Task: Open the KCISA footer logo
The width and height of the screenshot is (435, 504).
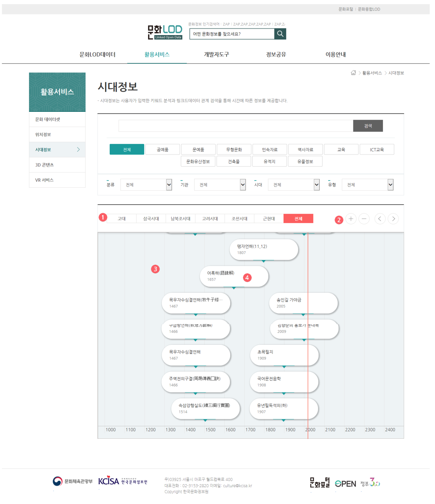Action: 123,481
